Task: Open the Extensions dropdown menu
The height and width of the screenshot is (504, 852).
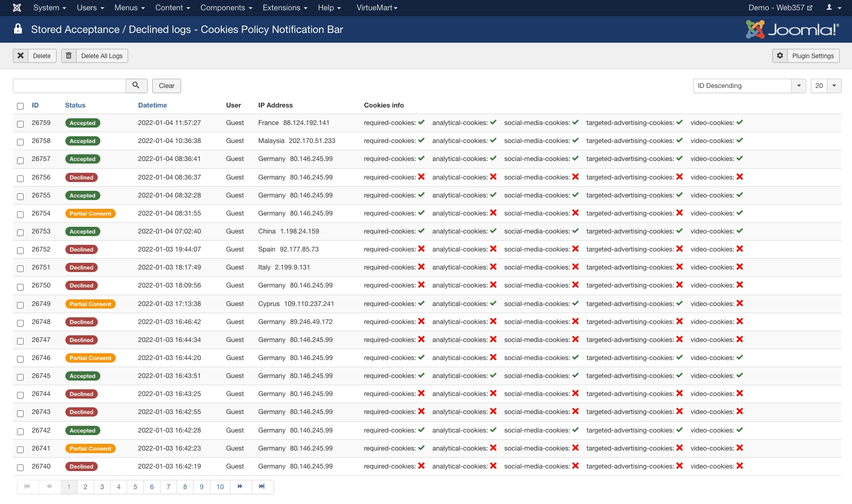Action: (x=285, y=8)
